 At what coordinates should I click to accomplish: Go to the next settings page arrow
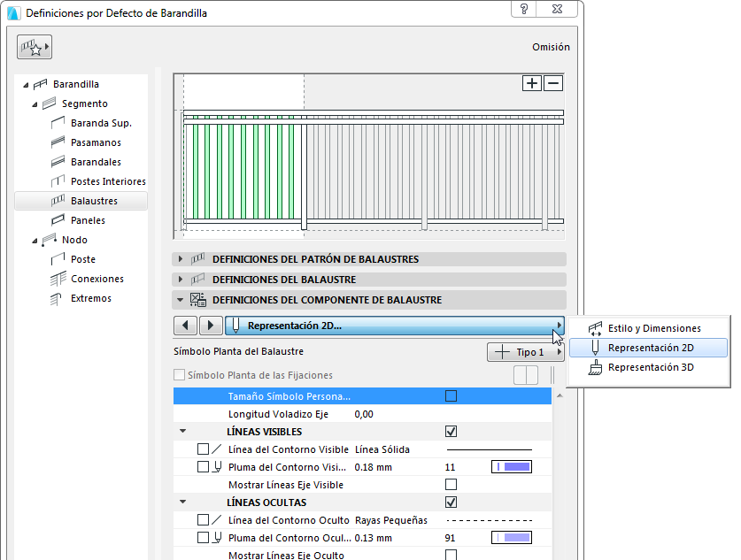click(211, 326)
